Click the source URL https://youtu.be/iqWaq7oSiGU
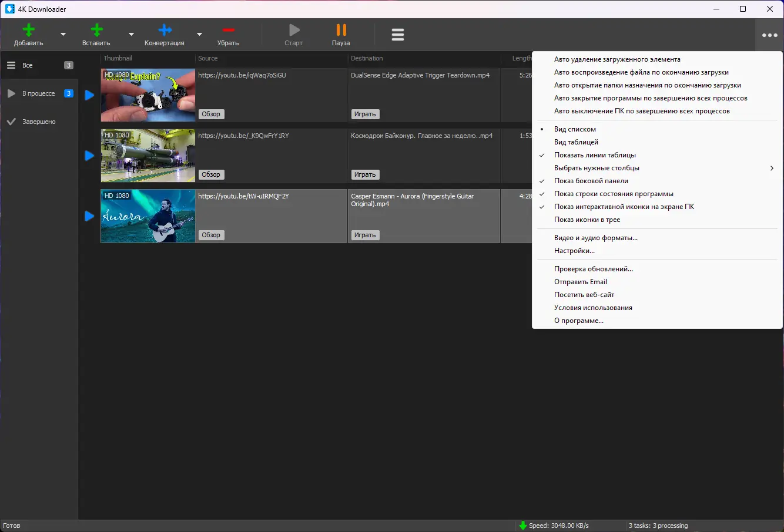Image resolution: width=784 pixels, height=532 pixels. pos(242,75)
